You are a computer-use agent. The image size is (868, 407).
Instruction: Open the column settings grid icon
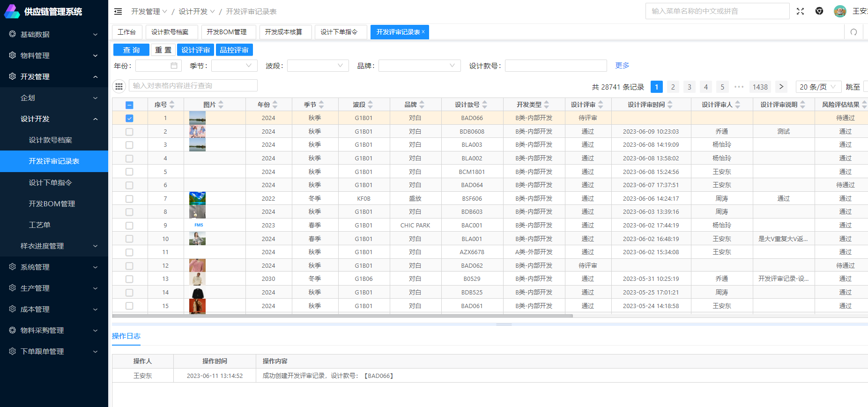tap(119, 86)
